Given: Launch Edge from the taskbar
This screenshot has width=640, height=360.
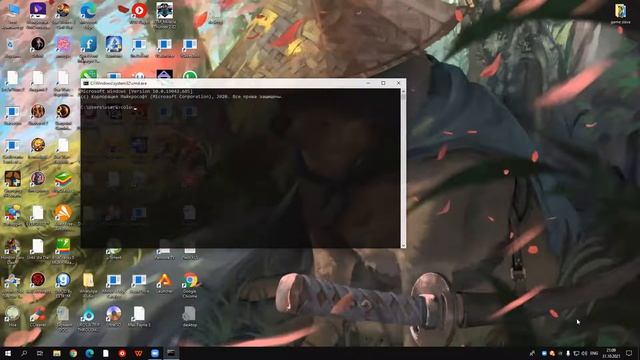Looking at the screenshot, I should 89,353.
